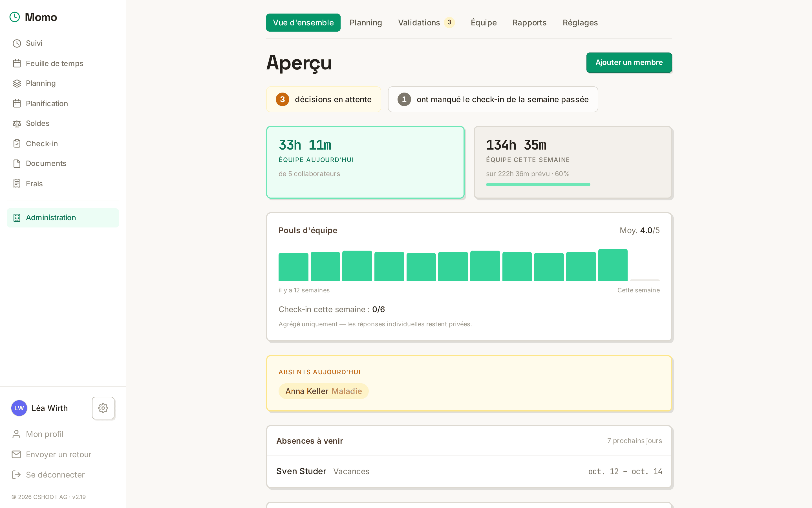
Task: Click the sur 222h 36m prévu text
Action: (528, 174)
